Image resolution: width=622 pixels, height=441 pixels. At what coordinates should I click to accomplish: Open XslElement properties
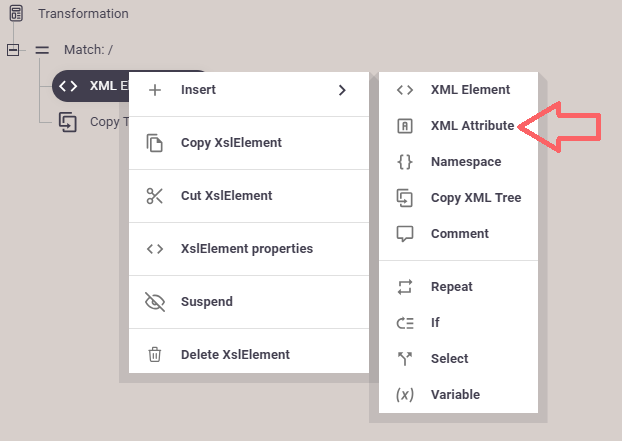246,249
